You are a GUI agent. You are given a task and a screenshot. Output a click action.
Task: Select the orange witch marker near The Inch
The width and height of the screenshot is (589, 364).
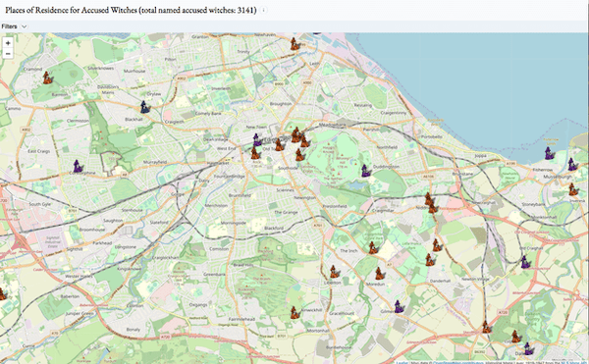[x=373, y=247]
